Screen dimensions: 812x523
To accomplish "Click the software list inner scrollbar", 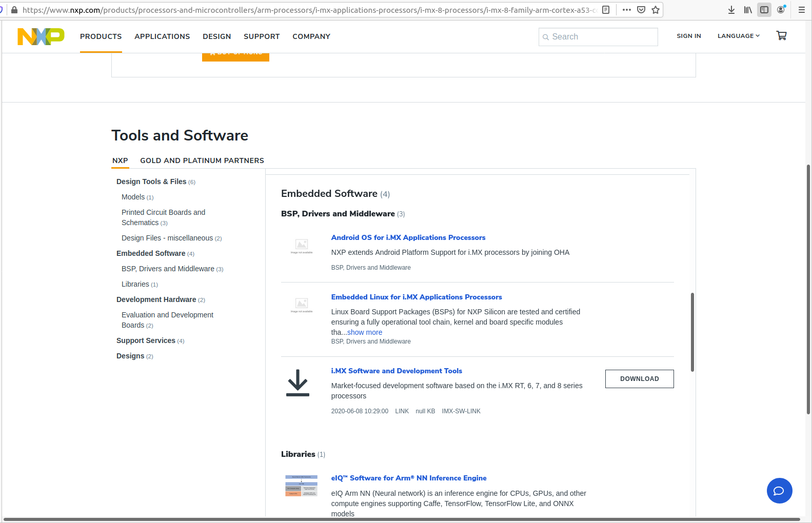I will (692, 332).
